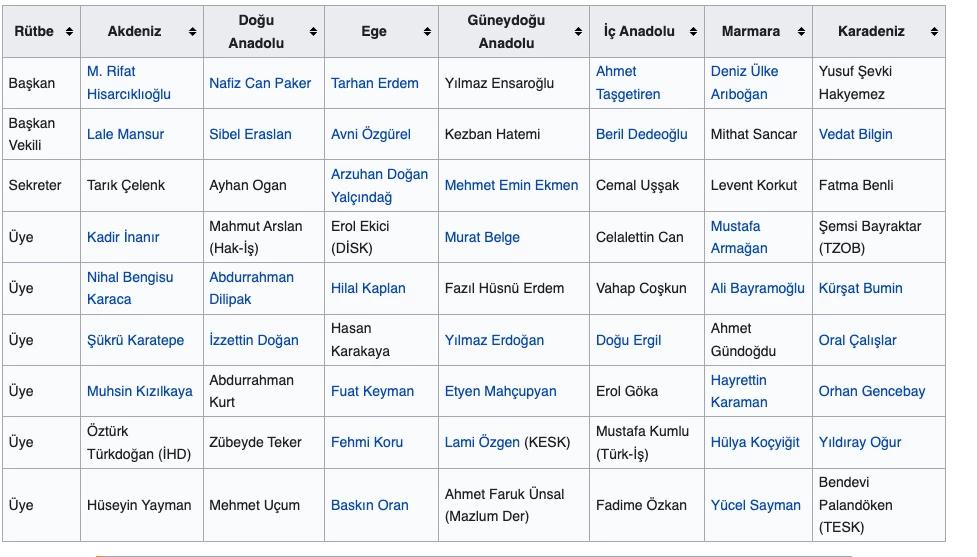Viewport: 977px width, 557px height.
Task: Sort the Marmara column via arrows
Action: [801, 32]
